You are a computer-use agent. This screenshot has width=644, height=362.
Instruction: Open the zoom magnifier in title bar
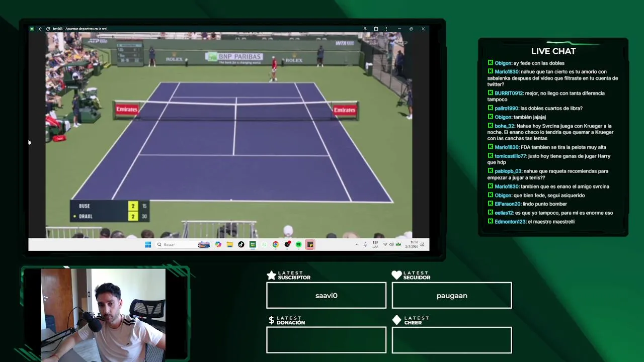365,29
